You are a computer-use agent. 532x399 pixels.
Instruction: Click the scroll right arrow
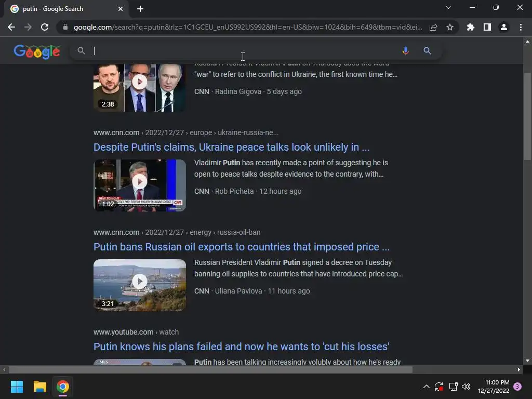pos(519,369)
